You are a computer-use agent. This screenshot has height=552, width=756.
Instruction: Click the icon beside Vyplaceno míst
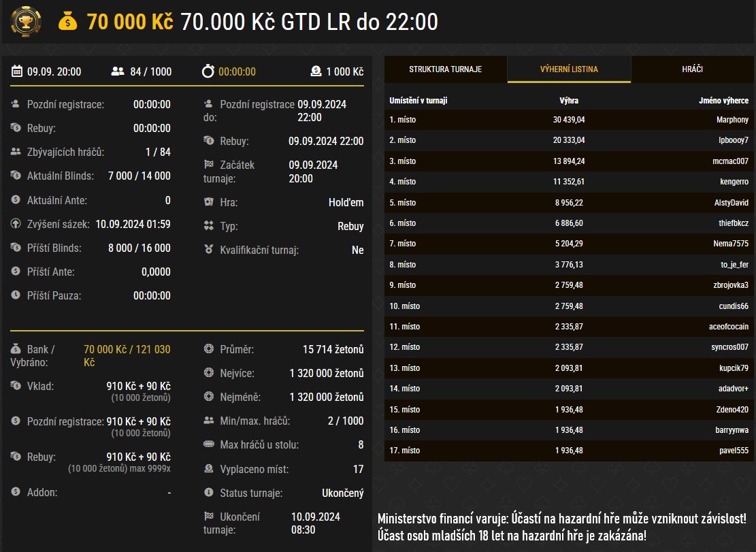[209, 468]
